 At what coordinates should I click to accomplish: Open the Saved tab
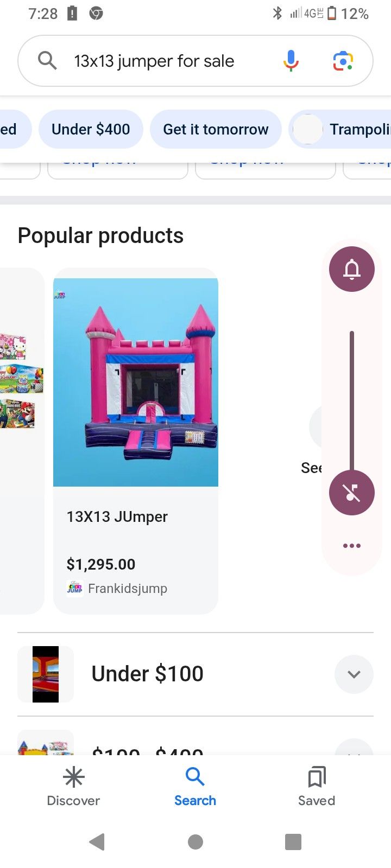(x=317, y=786)
